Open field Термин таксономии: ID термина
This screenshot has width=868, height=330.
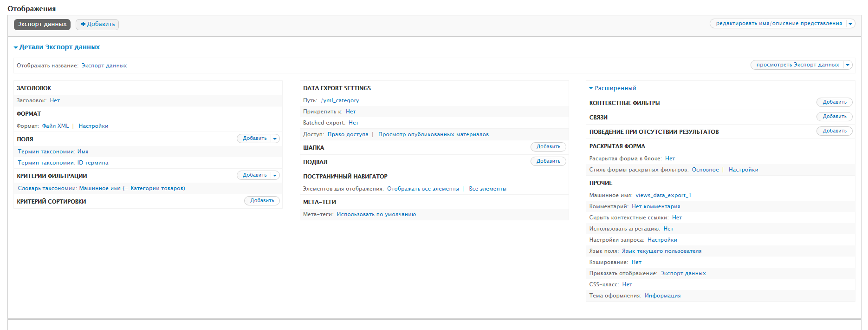pos(63,163)
